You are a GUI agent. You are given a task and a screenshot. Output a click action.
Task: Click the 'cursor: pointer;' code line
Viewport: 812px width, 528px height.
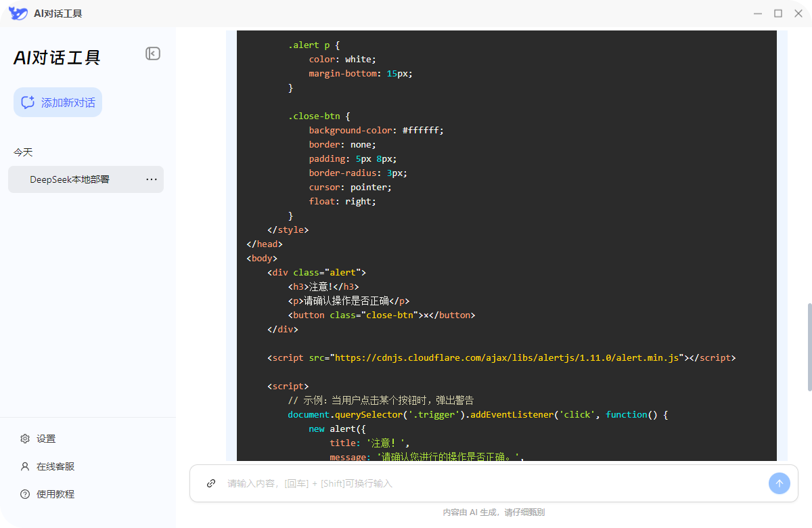coord(351,187)
